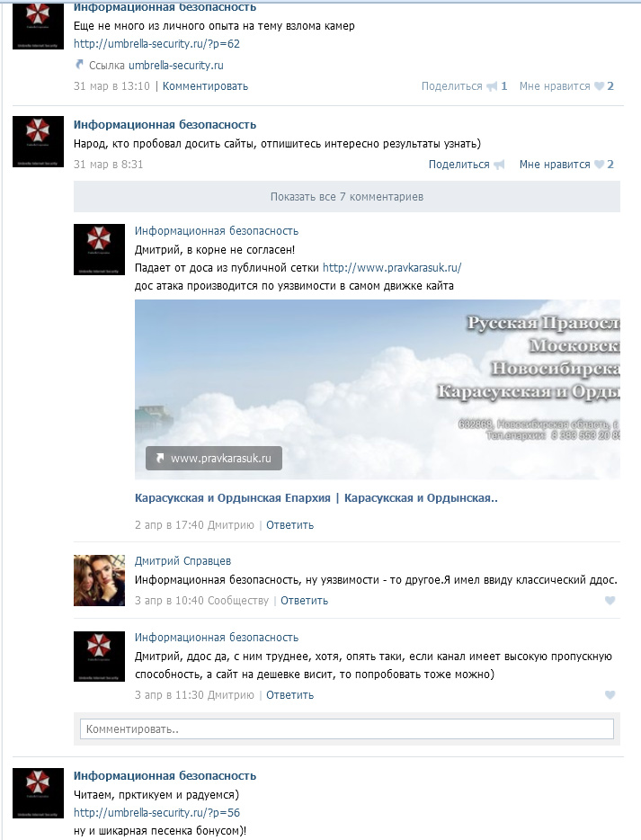Open the www.pravkarasuk.ru badge on the preview image
The width and height of the screenshot is (641, 840).
pyautogui.click(x=214, y=458)
